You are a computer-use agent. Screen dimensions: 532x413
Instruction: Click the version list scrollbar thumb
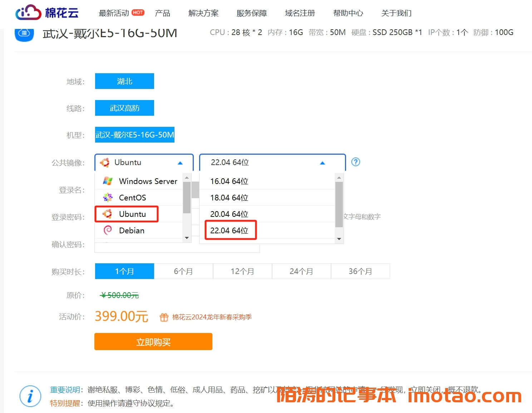click(339, 204)
